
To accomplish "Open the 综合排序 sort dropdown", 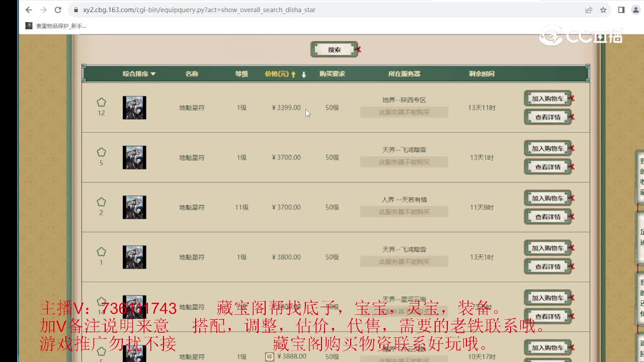I will click(x=139, y=74).
